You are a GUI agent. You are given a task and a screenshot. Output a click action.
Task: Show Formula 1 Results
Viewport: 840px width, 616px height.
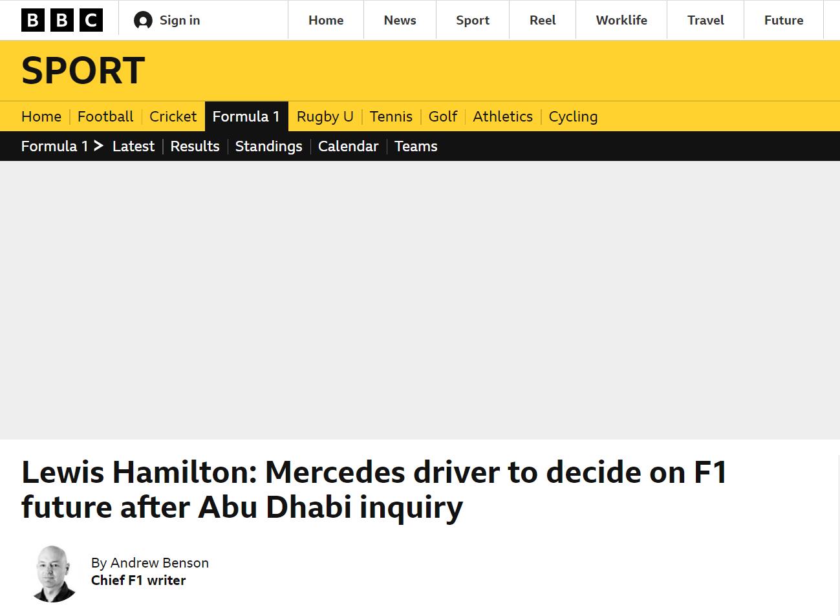pos(195,147)
